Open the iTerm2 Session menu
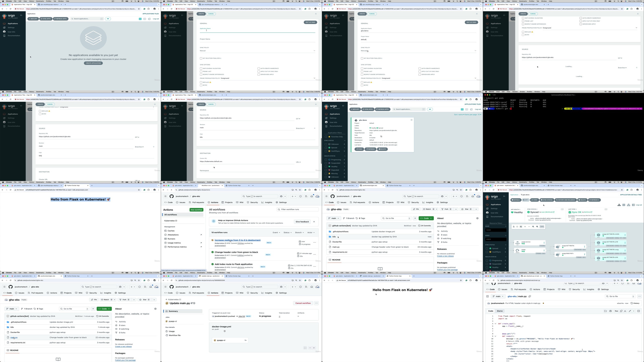Viewport: 644px width, 362px height. click(x=515, y=92)
